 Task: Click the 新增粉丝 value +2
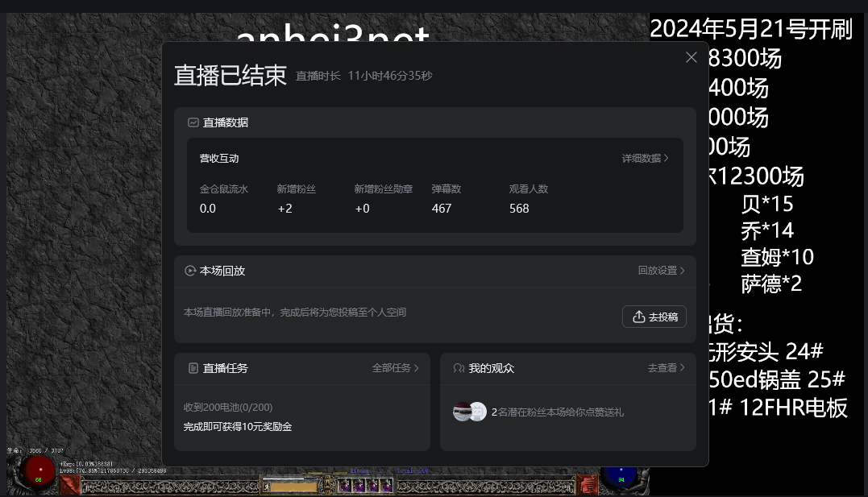tap(285, 209)
